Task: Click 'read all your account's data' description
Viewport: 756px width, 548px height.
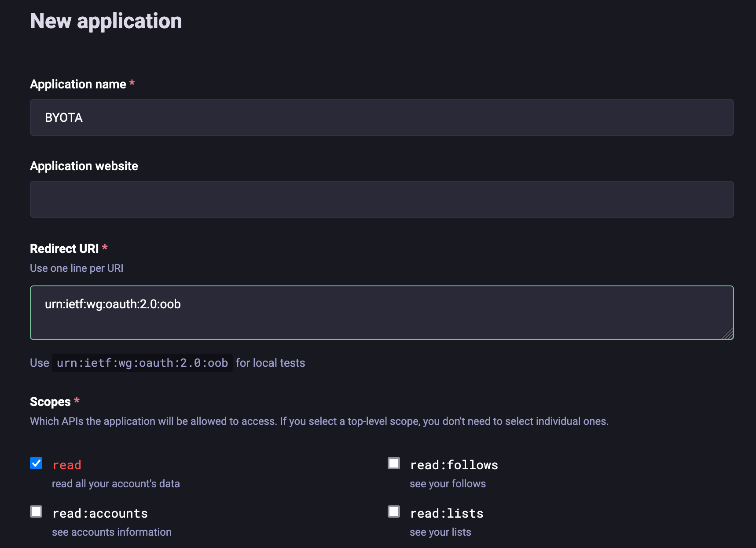Action: click(x=116, y=484)
